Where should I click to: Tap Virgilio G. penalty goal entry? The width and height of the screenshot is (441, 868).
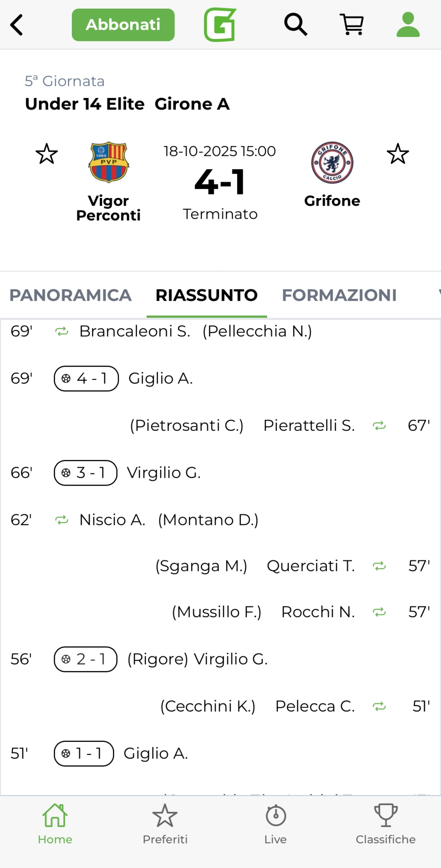click(x=197, y=660)
